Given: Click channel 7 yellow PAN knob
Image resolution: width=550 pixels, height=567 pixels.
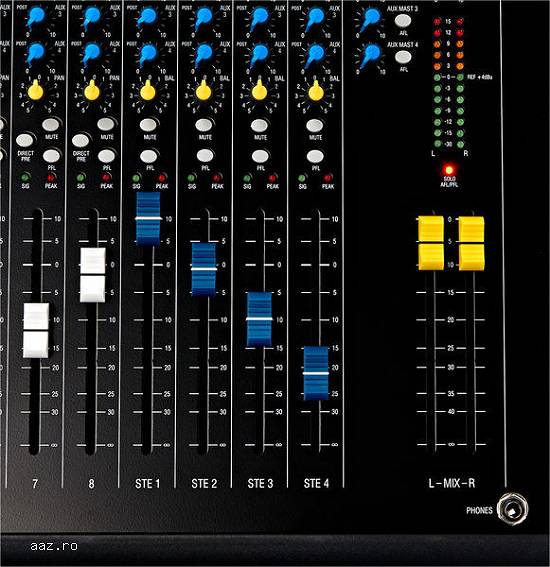Looking at the screenshot, I should [35, 90].
